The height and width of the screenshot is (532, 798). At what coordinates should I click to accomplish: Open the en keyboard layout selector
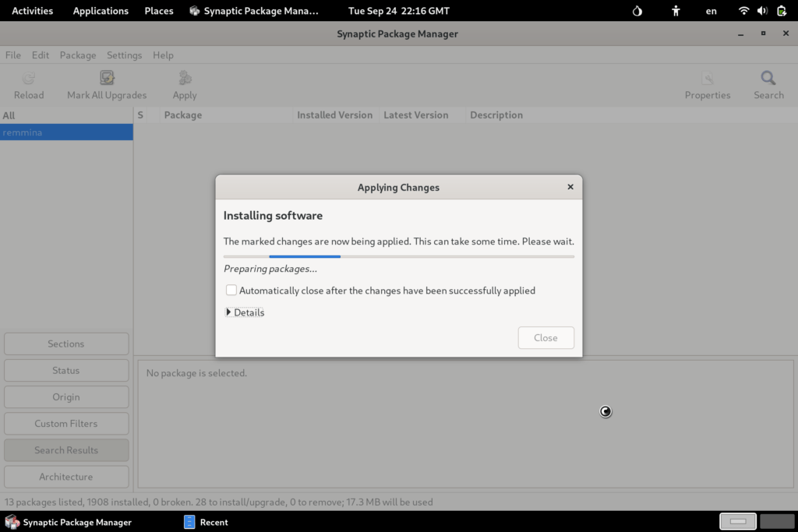pyautogui.click(x=711, y=11)
